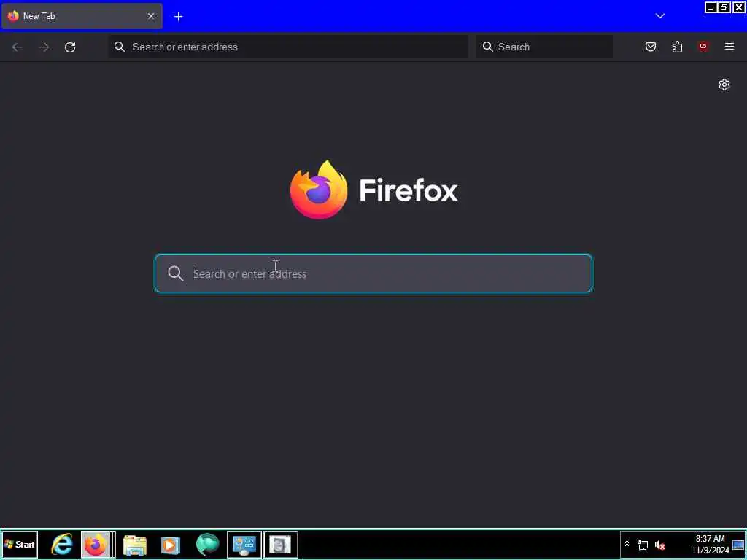Minimize the Firefox window
Viewport: 747px width, 560px height.
click(x=711, y=7)
